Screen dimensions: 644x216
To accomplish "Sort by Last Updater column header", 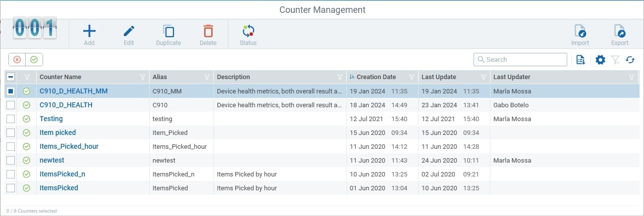I will tap(512, 77).
